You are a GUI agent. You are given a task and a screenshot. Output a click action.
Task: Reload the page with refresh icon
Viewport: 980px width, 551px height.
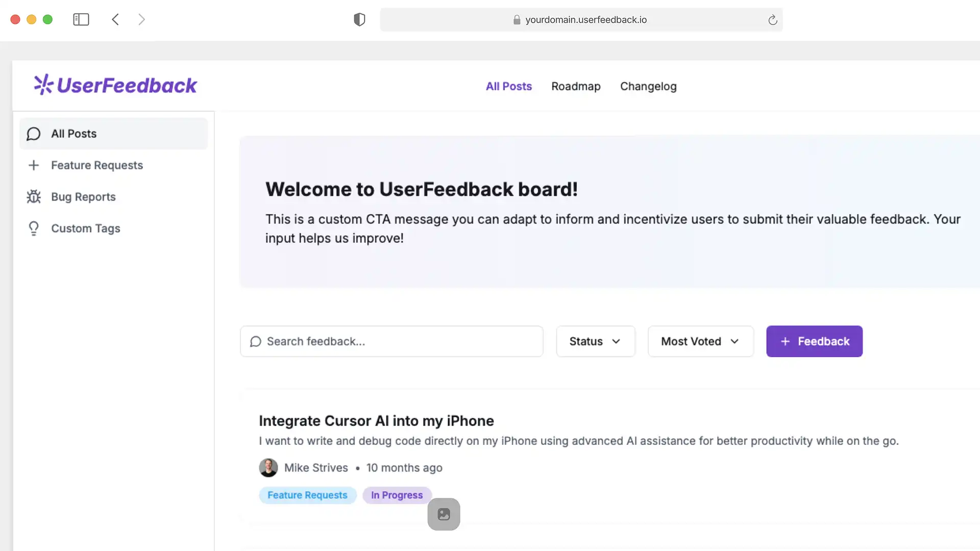[x=772, y=20]
